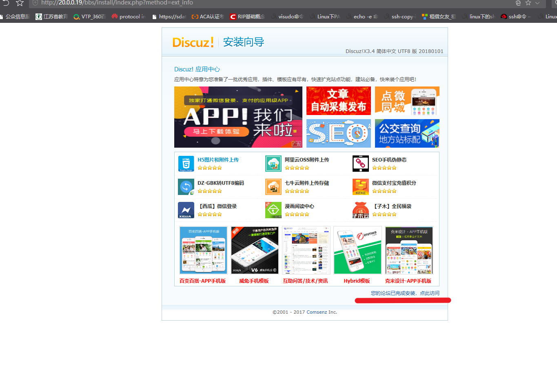Open the protocol bookmark with Huawei icon

click(128, 17)
